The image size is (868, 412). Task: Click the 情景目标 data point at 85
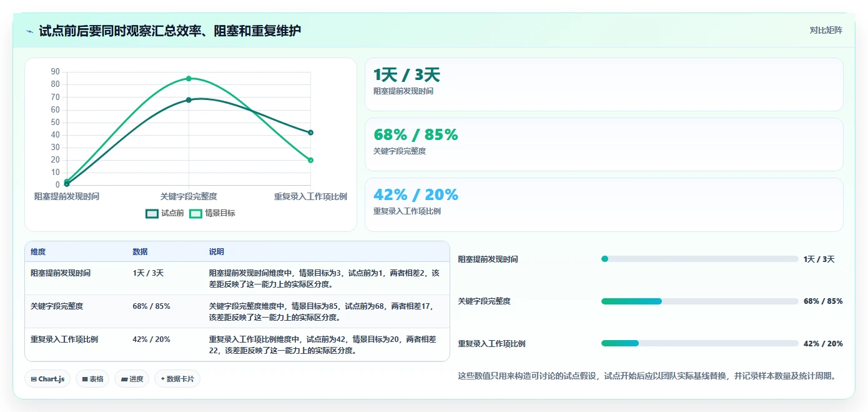coord(189,79)
